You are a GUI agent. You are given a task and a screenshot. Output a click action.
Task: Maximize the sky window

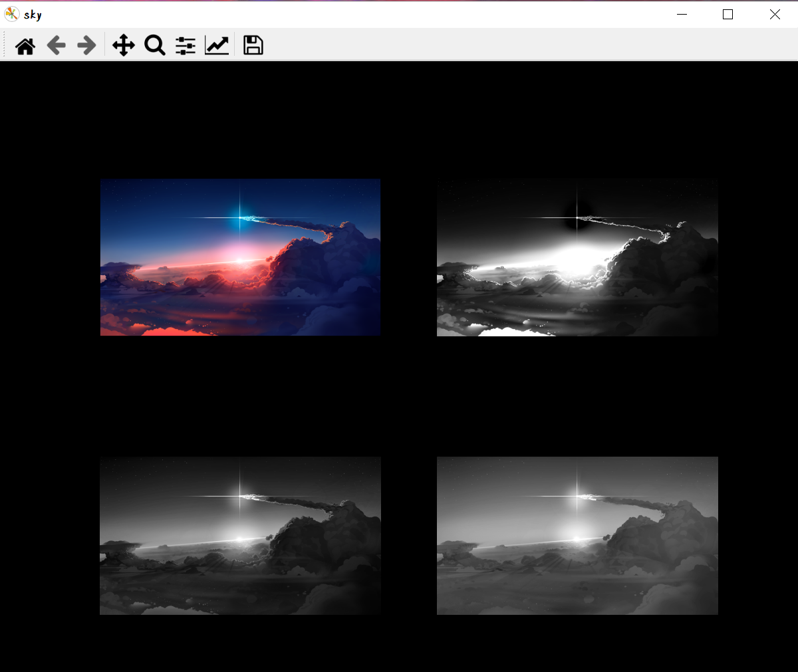point(728,14)
